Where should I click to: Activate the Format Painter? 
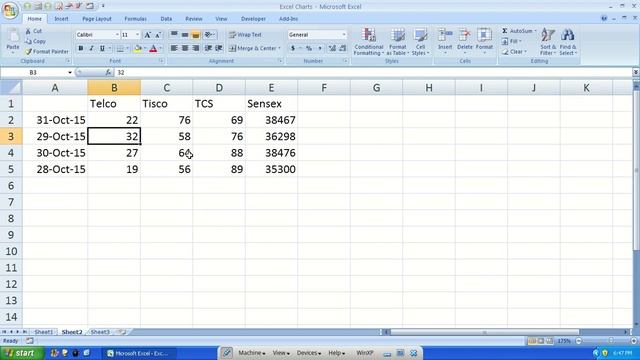[x=47, y=52]
